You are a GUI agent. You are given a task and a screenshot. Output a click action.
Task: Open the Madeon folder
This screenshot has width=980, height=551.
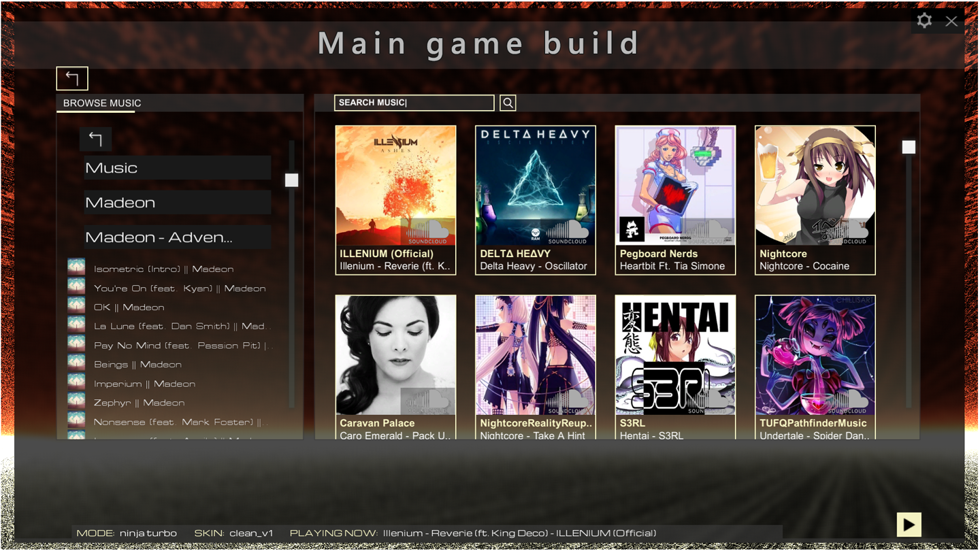[178, 202]
